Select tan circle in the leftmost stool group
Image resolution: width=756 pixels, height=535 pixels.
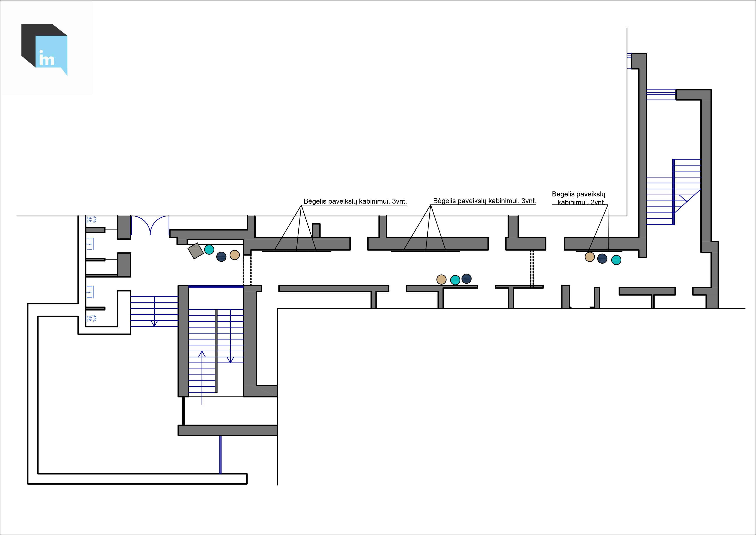234,255
